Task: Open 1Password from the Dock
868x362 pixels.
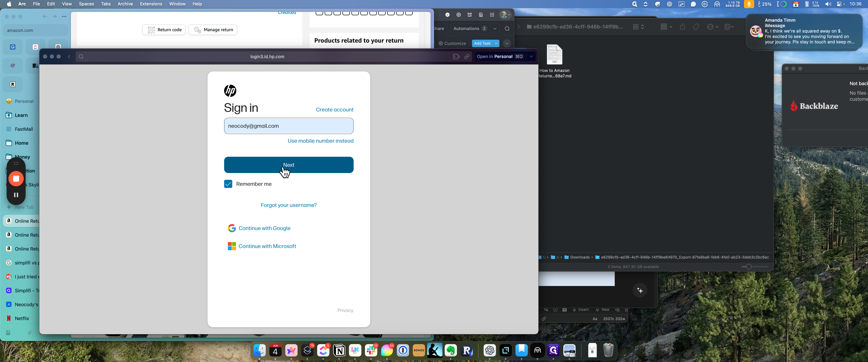Action: click(403, 351)
